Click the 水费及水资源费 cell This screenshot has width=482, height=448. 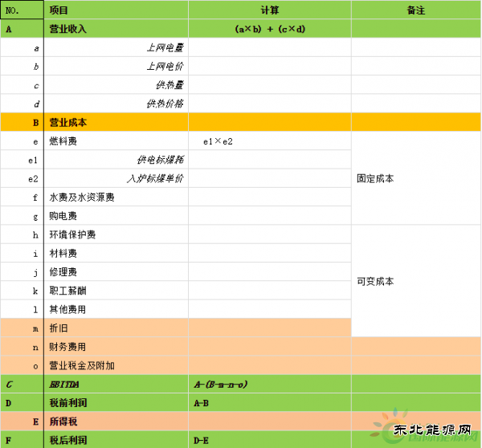click(116, 197)
